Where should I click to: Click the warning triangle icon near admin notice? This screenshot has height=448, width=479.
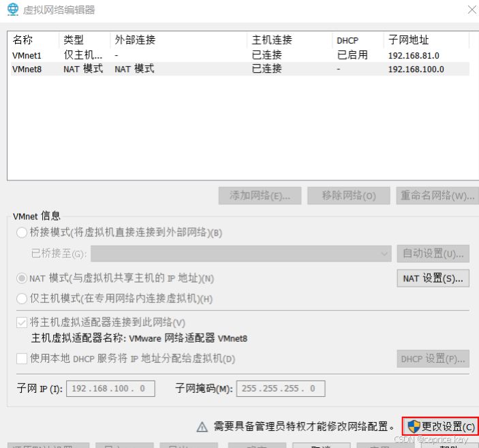point(202,427)
